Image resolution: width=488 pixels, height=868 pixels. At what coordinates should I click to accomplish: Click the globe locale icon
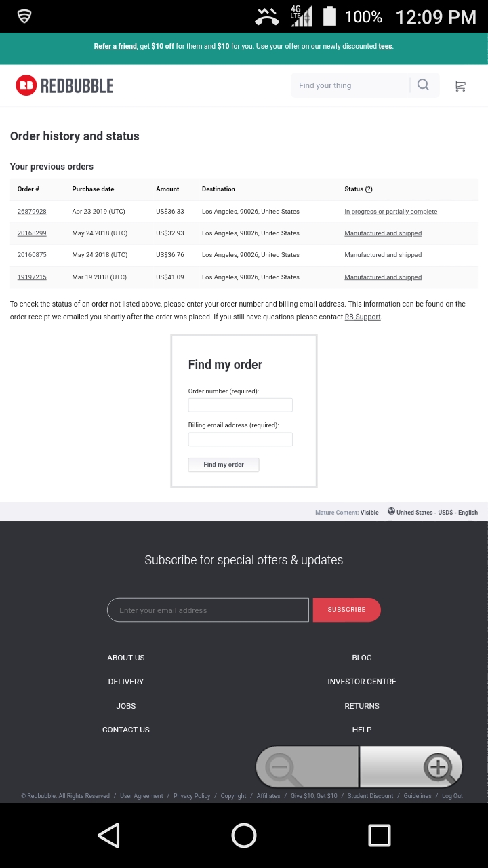click(x=391, y=511)
